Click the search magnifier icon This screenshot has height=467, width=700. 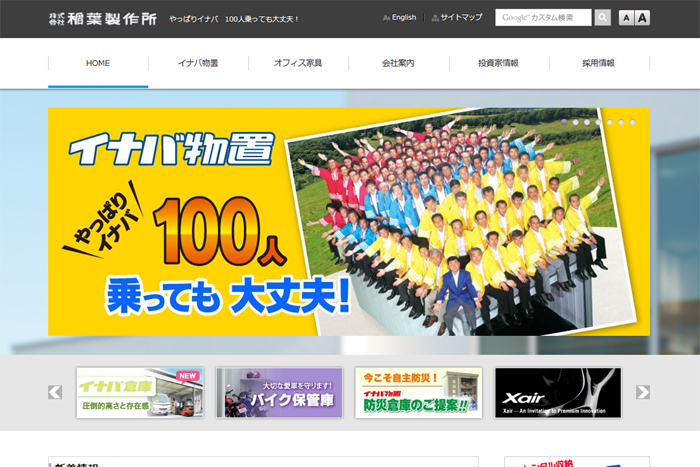(602, 18)
